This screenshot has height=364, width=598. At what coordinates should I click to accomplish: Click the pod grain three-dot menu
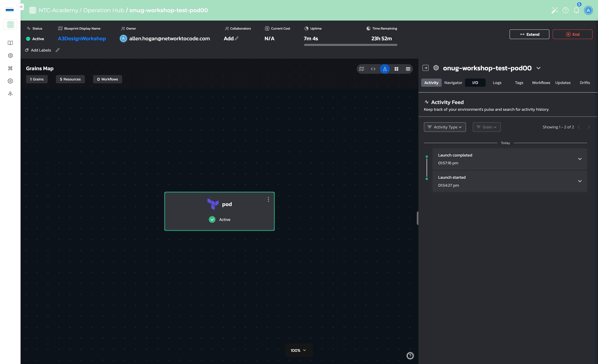click(x=268, y=199)
